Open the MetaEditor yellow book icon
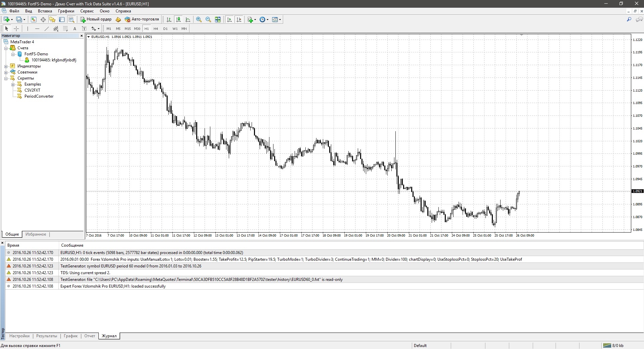Image resolution: width=644 pixels, height=349 pixels. pos(118,19)
